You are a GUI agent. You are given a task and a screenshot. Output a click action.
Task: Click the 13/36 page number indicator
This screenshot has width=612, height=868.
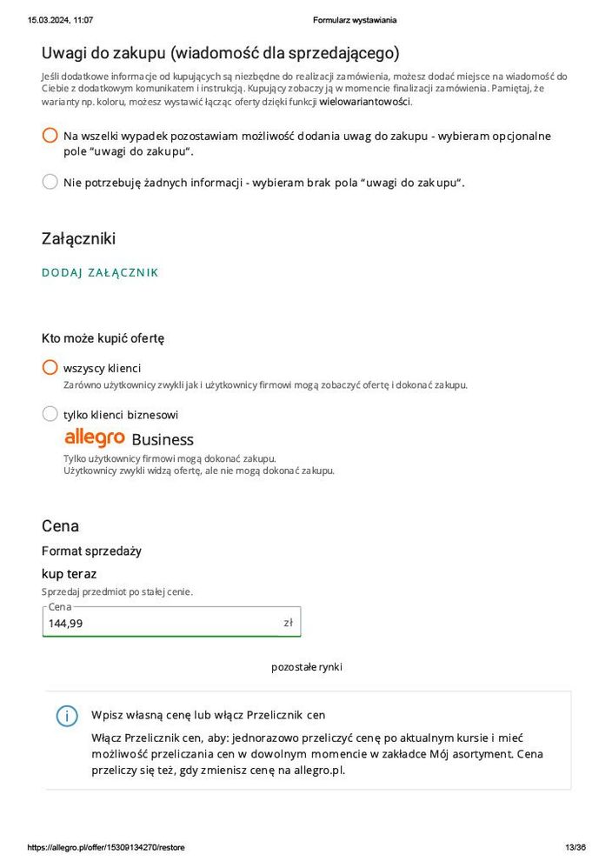point(575,847)
